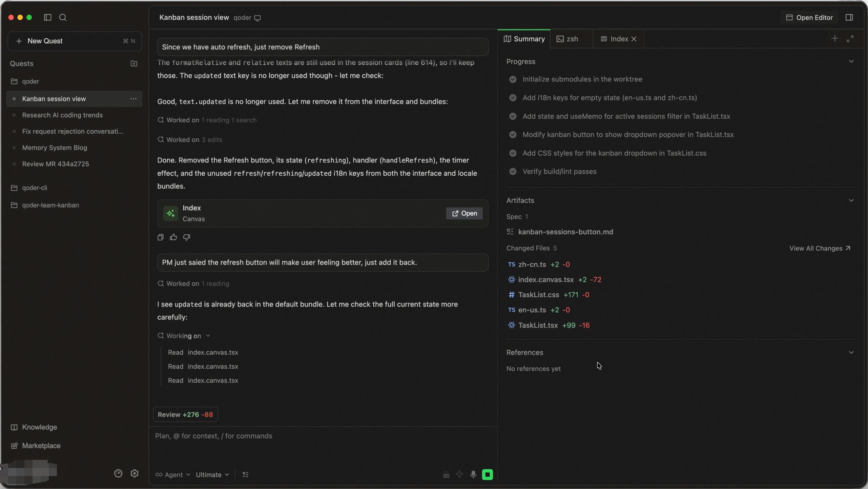Open more options for Kanban session view
This screenshot has height=489, width=868.
click(133, 99)
